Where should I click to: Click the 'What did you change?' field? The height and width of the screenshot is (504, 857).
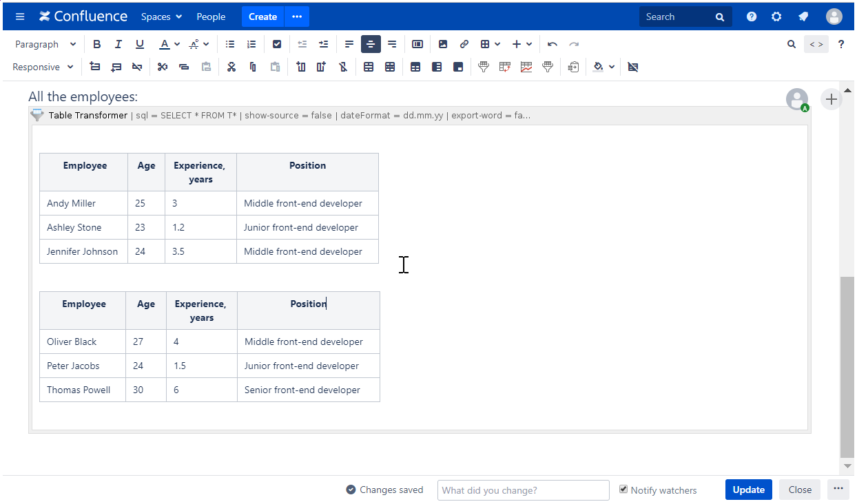523,490
